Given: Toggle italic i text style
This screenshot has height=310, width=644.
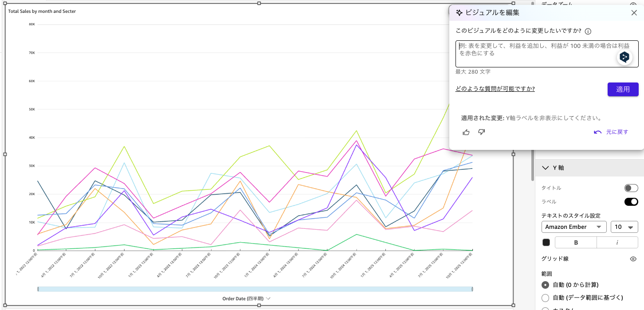Looking at the screenshot, I should pos(617,242).
